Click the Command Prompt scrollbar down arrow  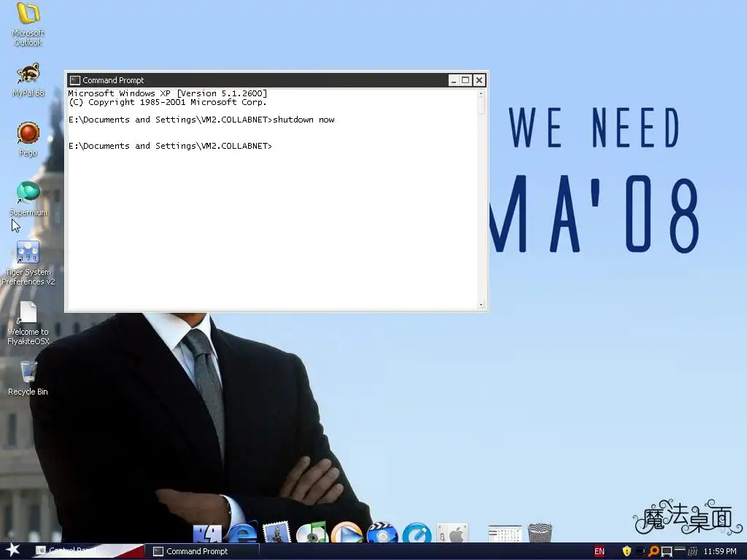coord(481,304)
